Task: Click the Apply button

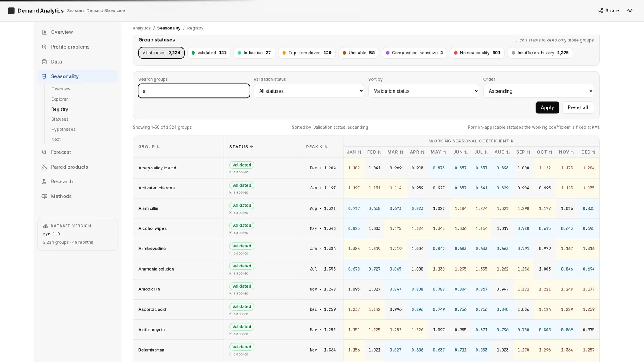Action: click(547, 107)
